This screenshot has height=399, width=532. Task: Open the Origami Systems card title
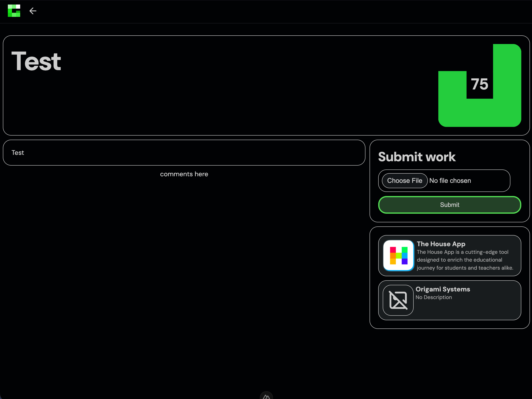click(442, 289)
